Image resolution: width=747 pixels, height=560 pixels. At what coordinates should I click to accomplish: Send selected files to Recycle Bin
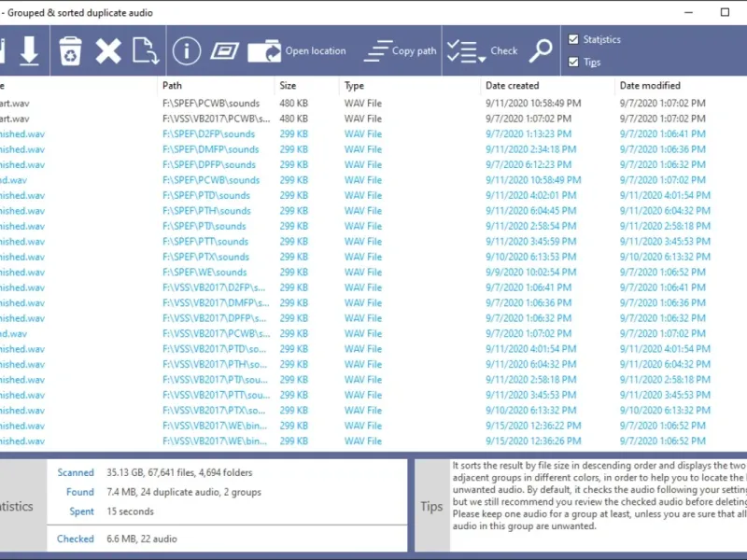point(71,51)
